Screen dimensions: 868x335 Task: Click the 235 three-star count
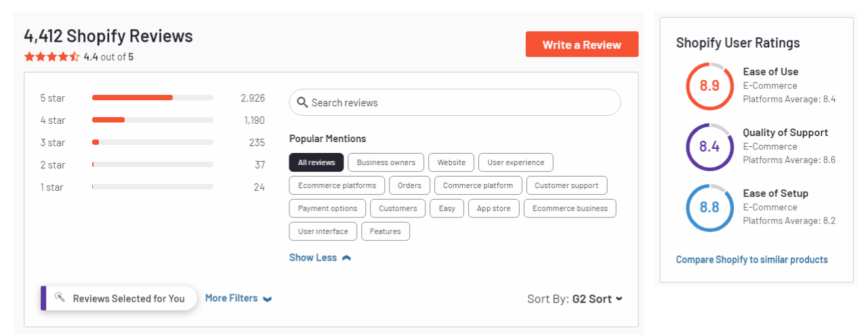[x=257, y=143]
